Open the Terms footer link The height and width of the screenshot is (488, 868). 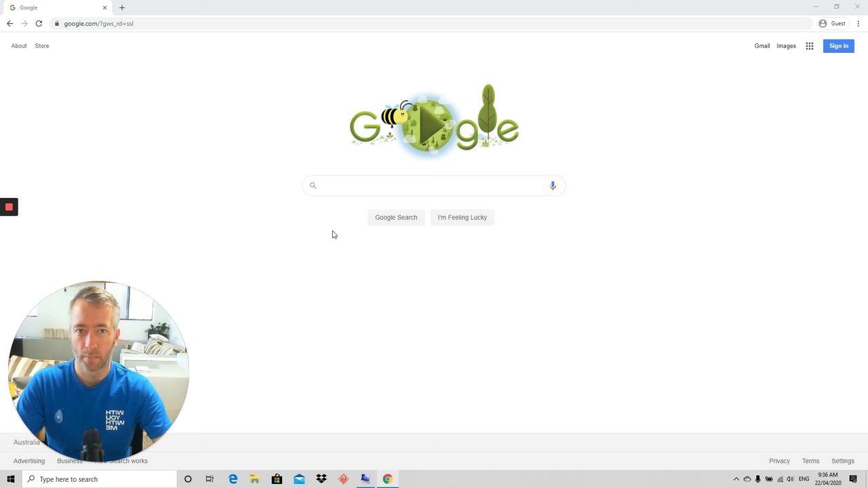click(810, 461)
